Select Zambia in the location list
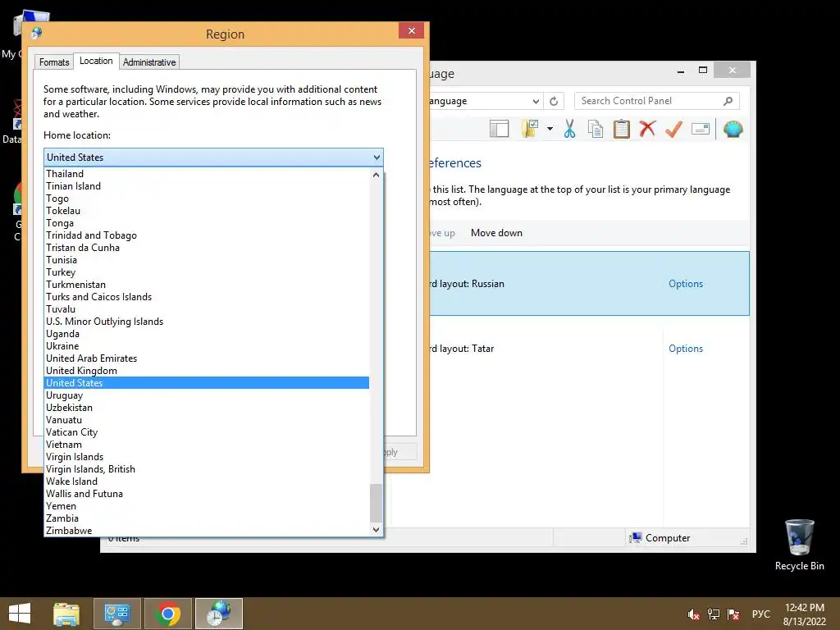 [x=207, y=518]
